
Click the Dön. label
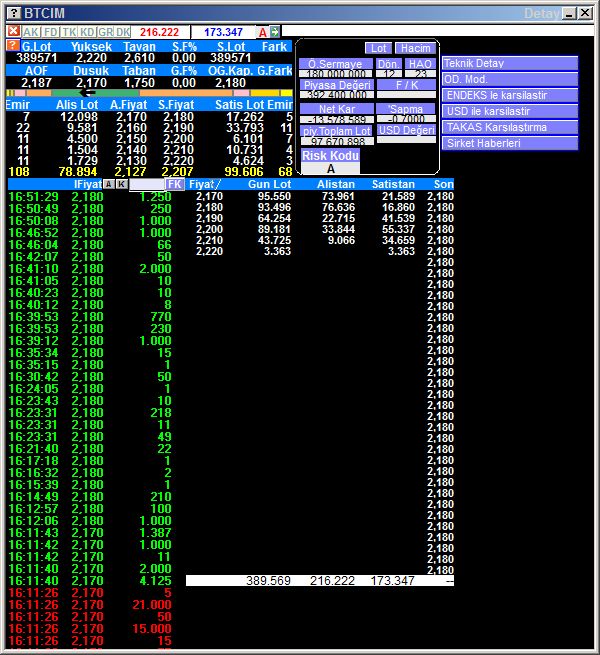(389, 64)
